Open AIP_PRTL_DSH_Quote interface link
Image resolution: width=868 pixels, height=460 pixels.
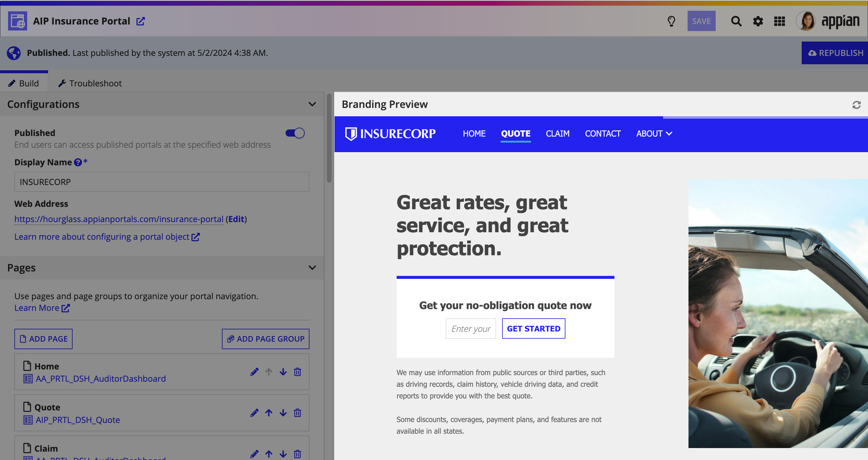pyautogui.click(x=78, y=420)
